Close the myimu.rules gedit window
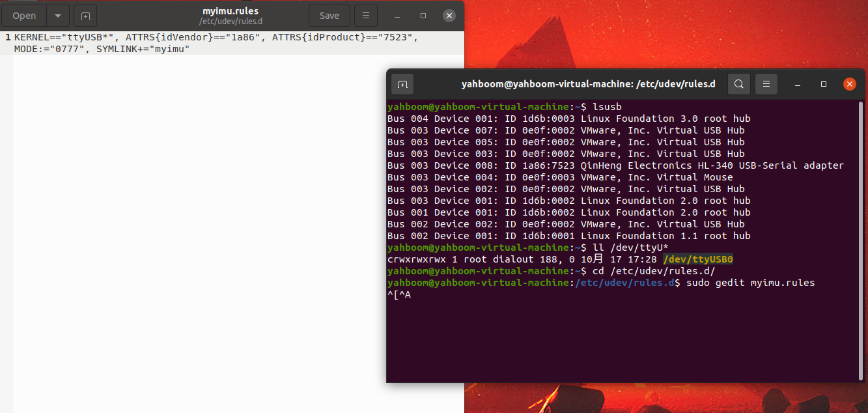This screenshot has height=413, width=868. 449,16
